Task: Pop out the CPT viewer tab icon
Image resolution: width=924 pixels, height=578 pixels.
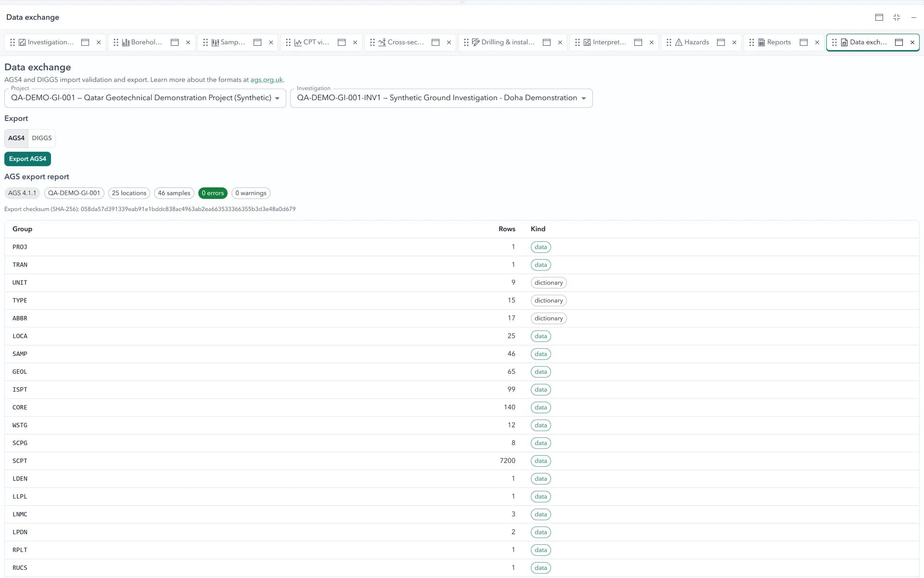Action: [342, 42]
